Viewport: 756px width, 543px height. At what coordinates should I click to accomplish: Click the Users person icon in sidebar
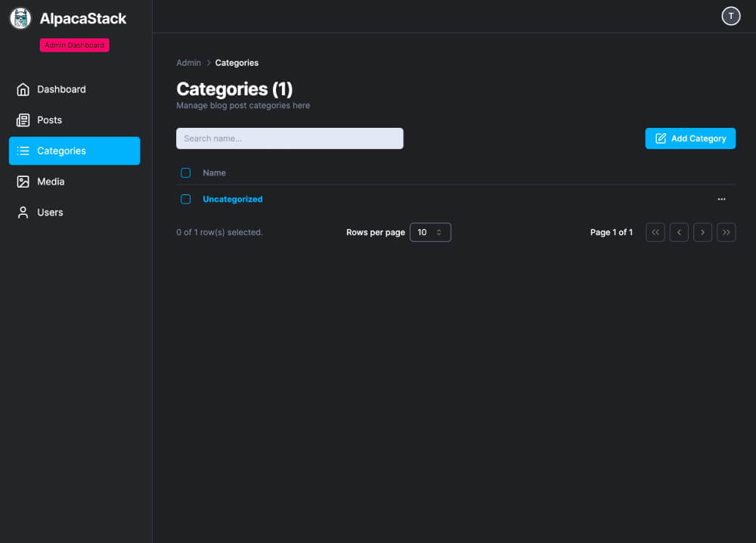tap(23, 213)
